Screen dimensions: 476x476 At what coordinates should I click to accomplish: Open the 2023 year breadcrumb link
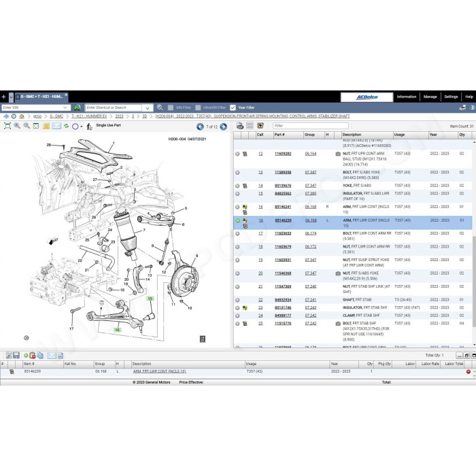(119, 116)
